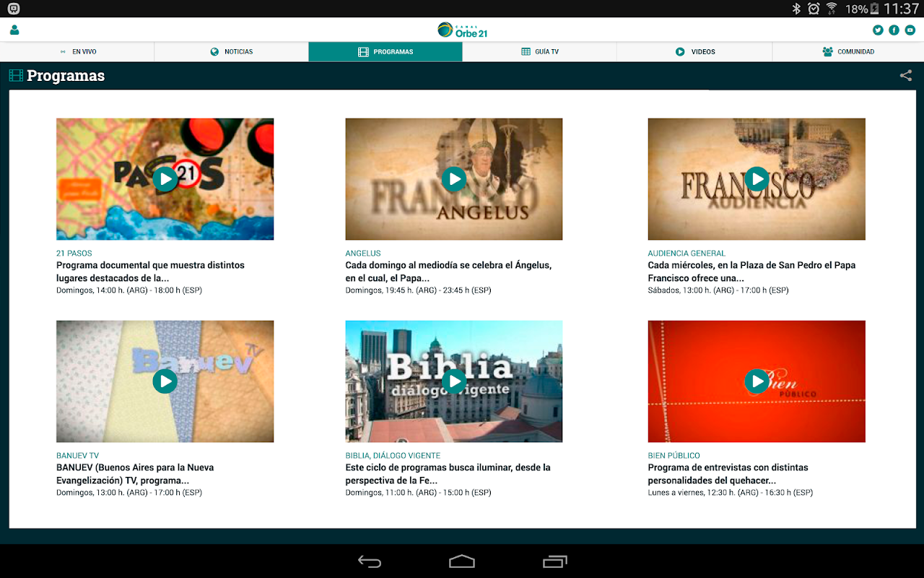Screen dimensions: 924x578
Task: Select schedule 'Lunes a viernes, 12:30 h. (ARG)'
Action: tap(730, 493)
